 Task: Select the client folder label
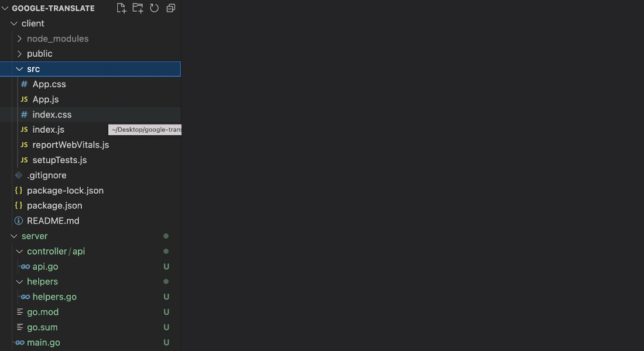tap(33, 23)
